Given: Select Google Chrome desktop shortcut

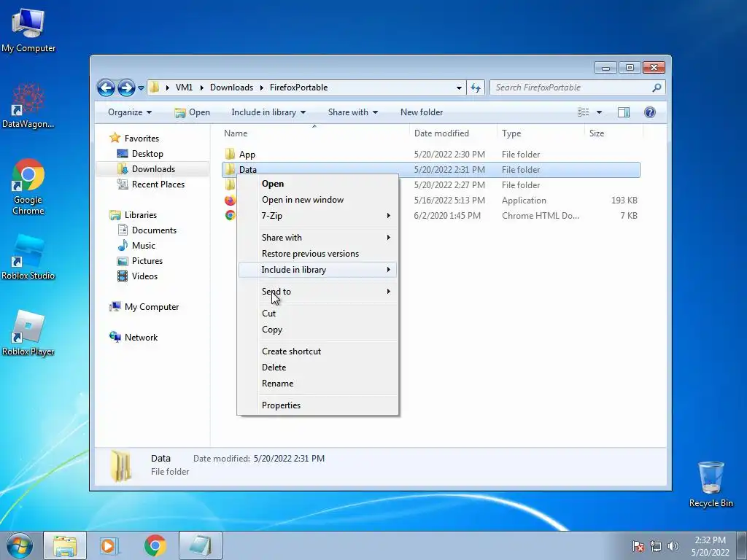Looking at the screenshot, I should [x=28, y=186].
